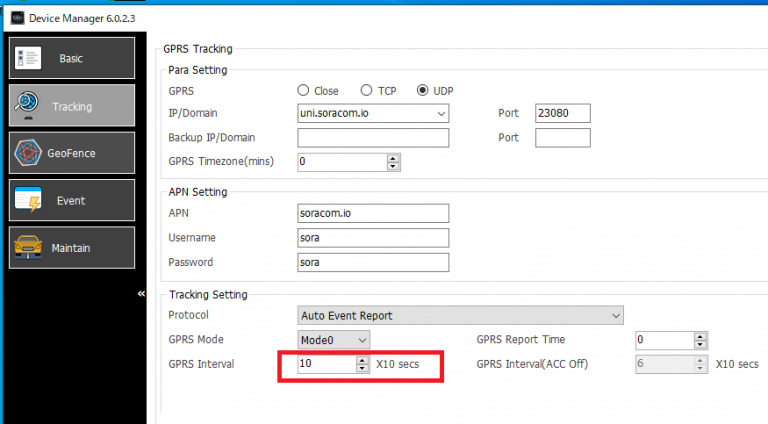Decrease the GPRS Timezone value
This screenshot has height=424, width=768.
(x=392, y=166)
